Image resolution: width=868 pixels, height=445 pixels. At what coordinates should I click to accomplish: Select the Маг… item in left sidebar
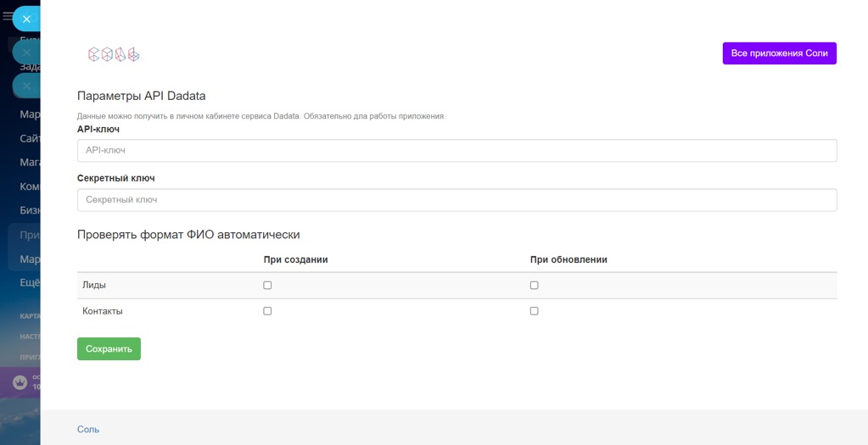[30, 163]
